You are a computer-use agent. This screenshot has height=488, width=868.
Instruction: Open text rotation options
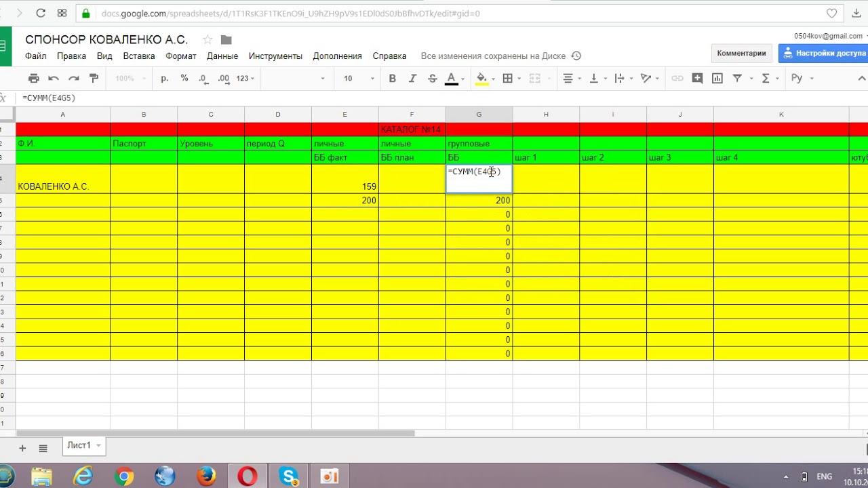649,79
